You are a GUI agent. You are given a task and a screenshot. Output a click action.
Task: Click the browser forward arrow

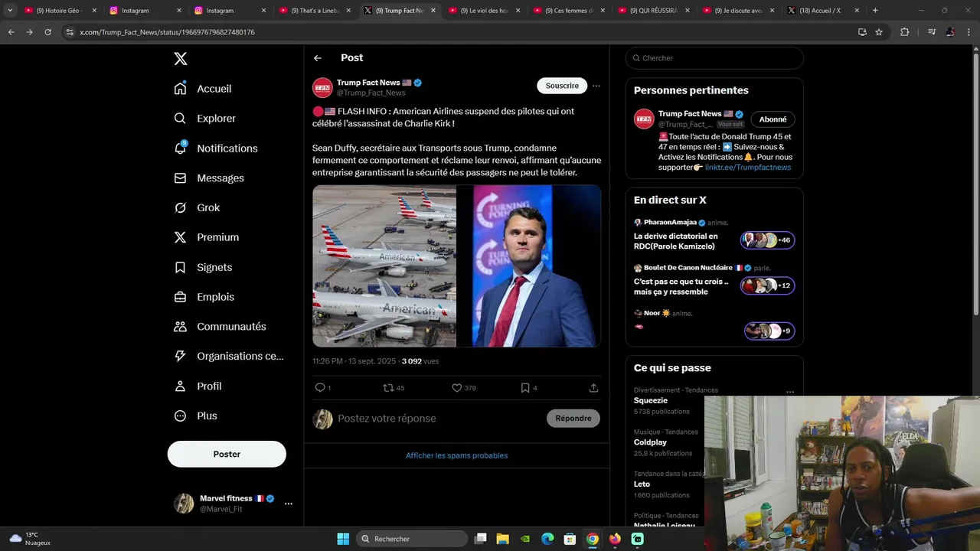click(29, 32)
